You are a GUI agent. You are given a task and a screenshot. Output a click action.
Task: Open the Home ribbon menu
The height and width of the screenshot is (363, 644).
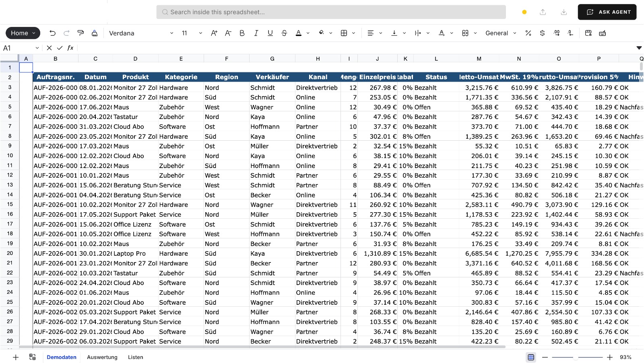23,33
